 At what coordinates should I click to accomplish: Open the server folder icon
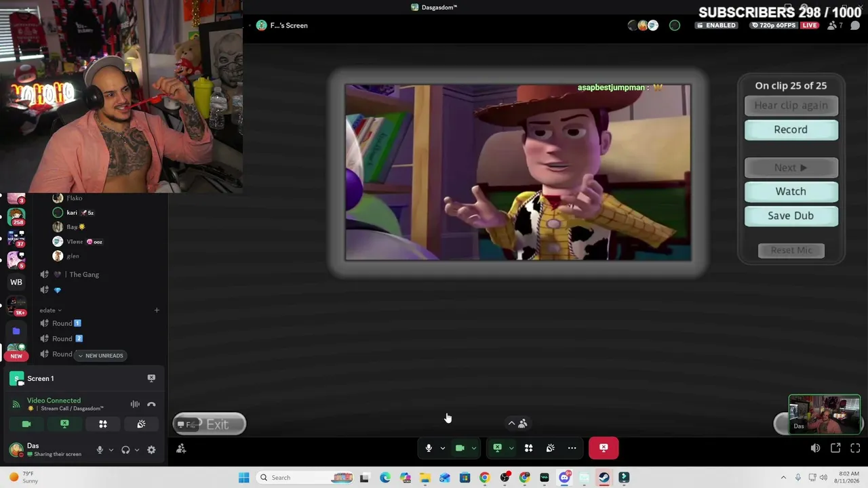16,331
